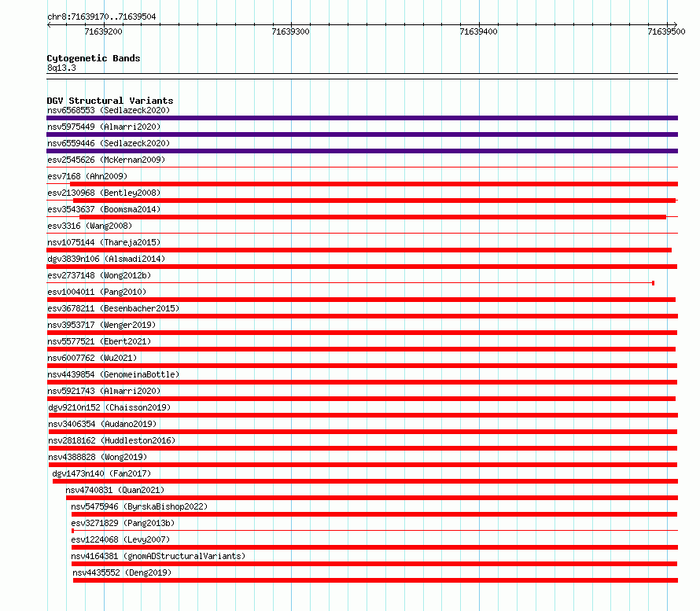Click the 71639200 ruler position
Image resolution: width=700 pixels, height=611 pixels.
click(103, 31)
